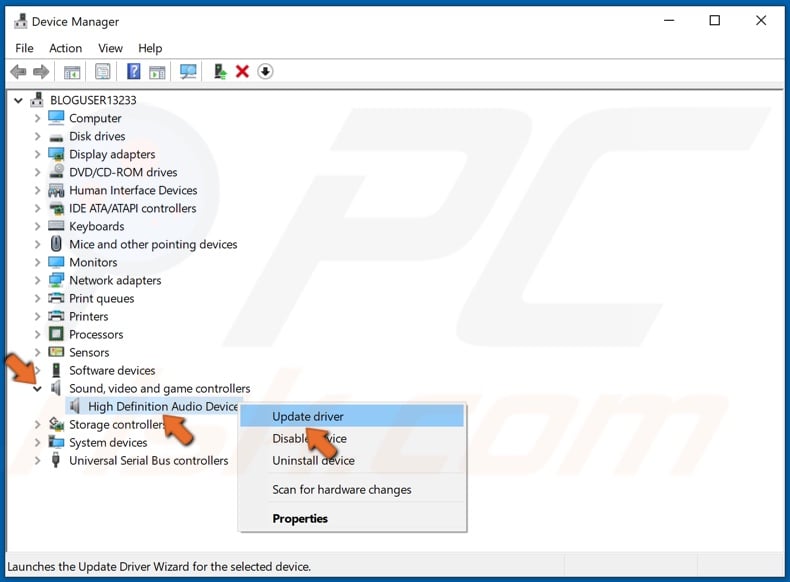Click Show/Hide Console Tree toolbar icon
The height and width of the screenshot is (582, 790).
pos(72,72)
